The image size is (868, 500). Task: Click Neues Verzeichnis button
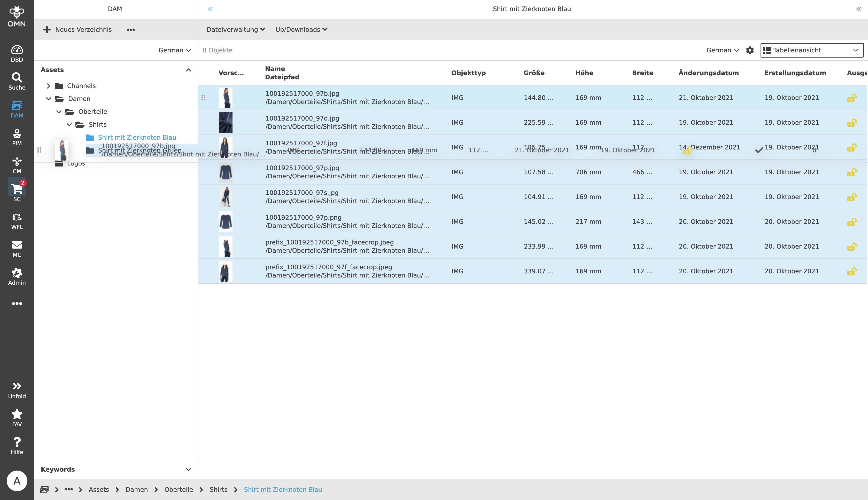tap(78, 29)
